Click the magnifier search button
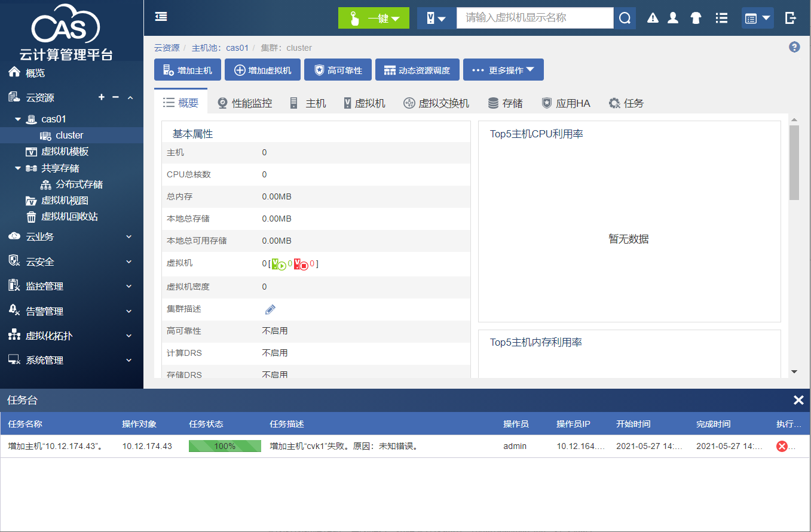 (625, 18)
